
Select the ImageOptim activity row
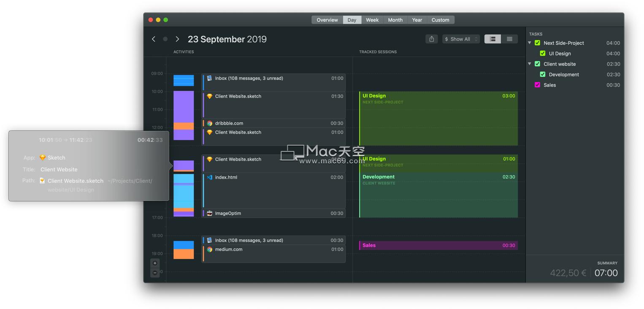point(273,213)
